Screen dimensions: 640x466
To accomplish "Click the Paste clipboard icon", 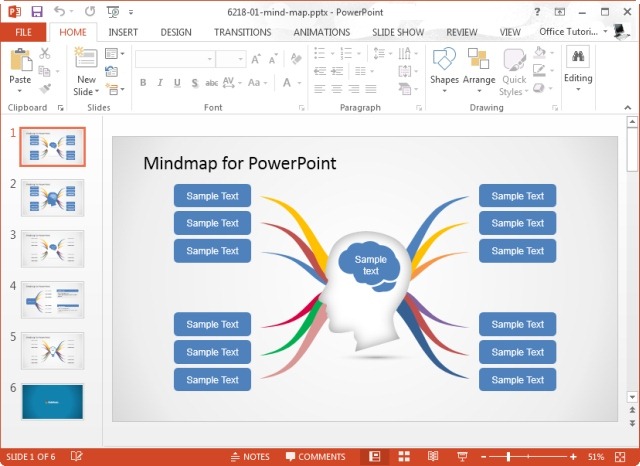I will pos(21,60).
